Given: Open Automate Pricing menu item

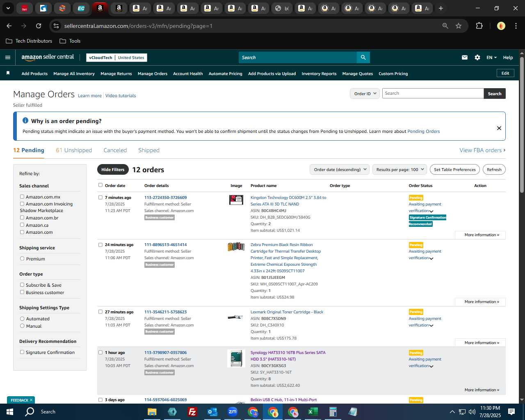Looking at the screenshot, I should [x=225, y=74].
